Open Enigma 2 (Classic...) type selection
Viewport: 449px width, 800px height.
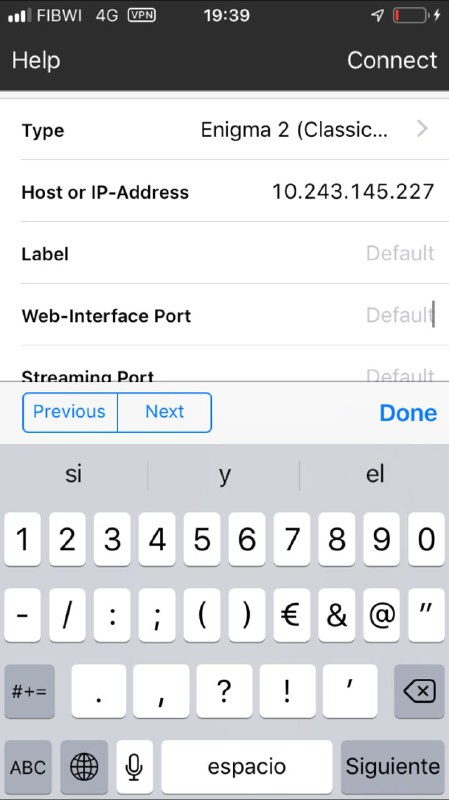tap(294, 130)
